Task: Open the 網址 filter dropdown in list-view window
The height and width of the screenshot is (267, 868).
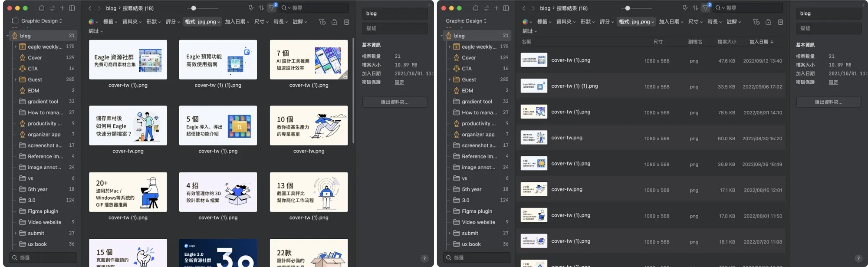Action: [x=529, y=31]
